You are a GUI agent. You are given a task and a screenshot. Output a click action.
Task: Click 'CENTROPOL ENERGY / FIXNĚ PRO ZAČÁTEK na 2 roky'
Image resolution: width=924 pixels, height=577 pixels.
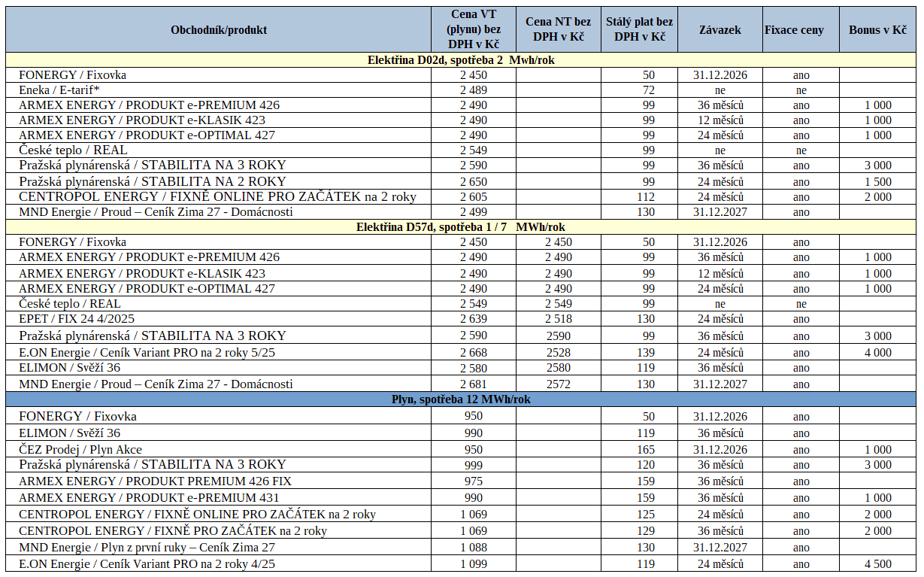click(173, 530)
